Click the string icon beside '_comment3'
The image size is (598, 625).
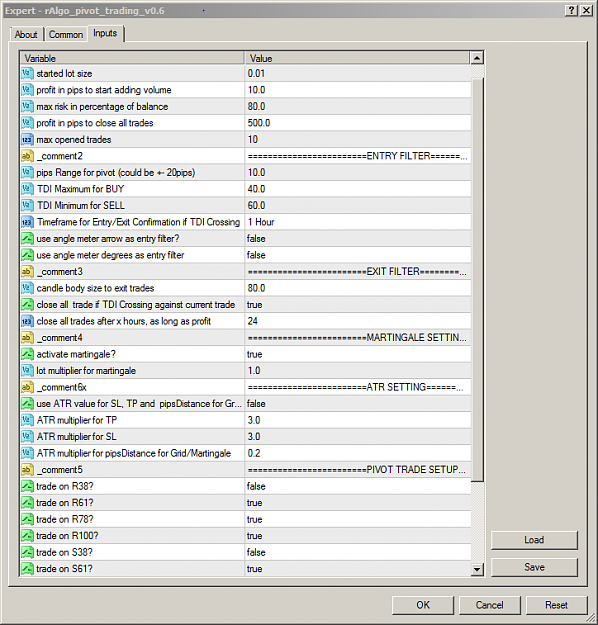[27, 271]
